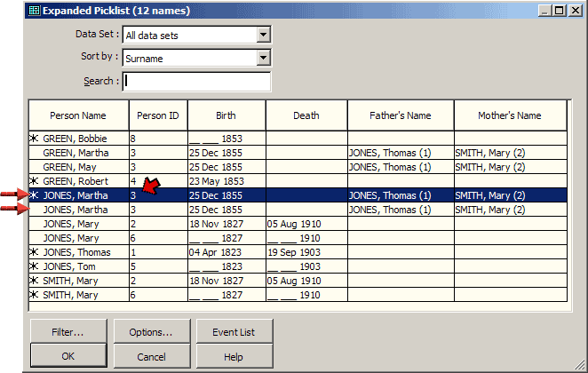Confirm selection with the OK button

pyautogui.click(x=68, y=356)
